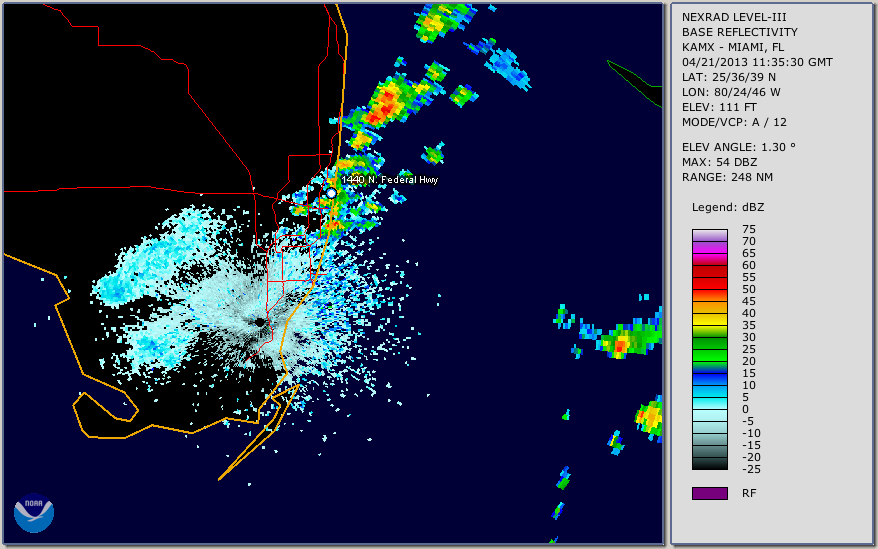Image resolution: width=878 pixels, height=549 pixels.
Task: Click the '1440 N. Federal Hwy' map label
Action: [x=389, y=179]
